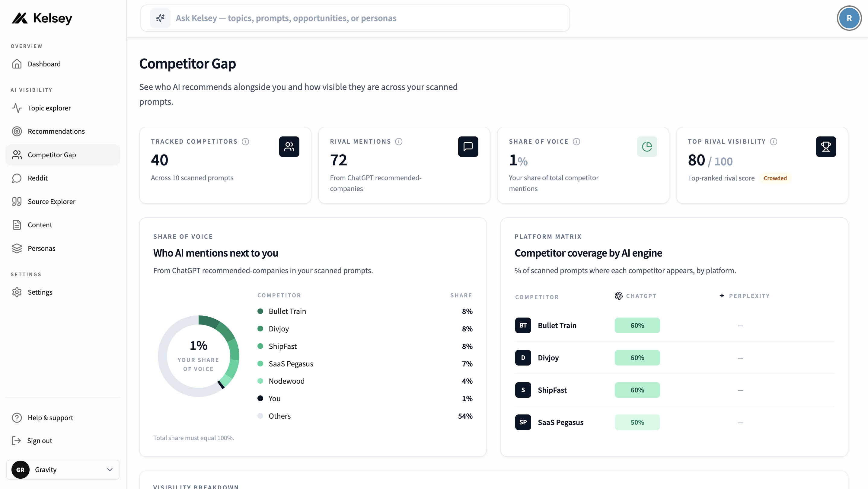Click the Recommendations target icon
This screenshot has height=489, width=868.
tap(17, 131)
